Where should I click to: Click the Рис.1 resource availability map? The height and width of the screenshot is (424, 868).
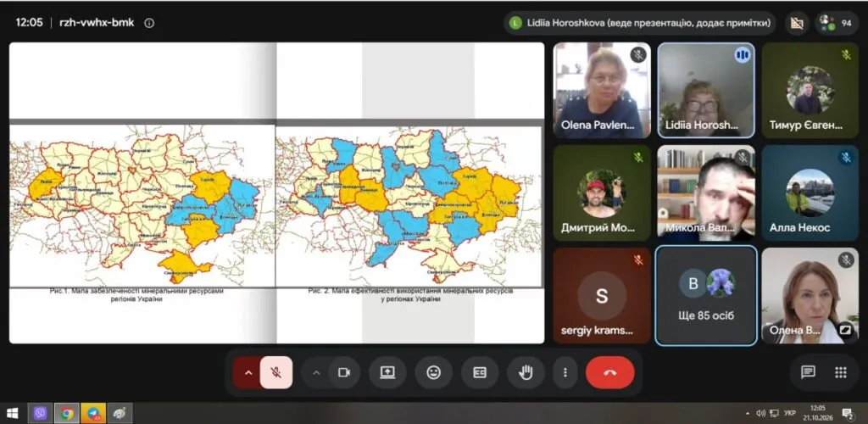(x=142, y=205)
